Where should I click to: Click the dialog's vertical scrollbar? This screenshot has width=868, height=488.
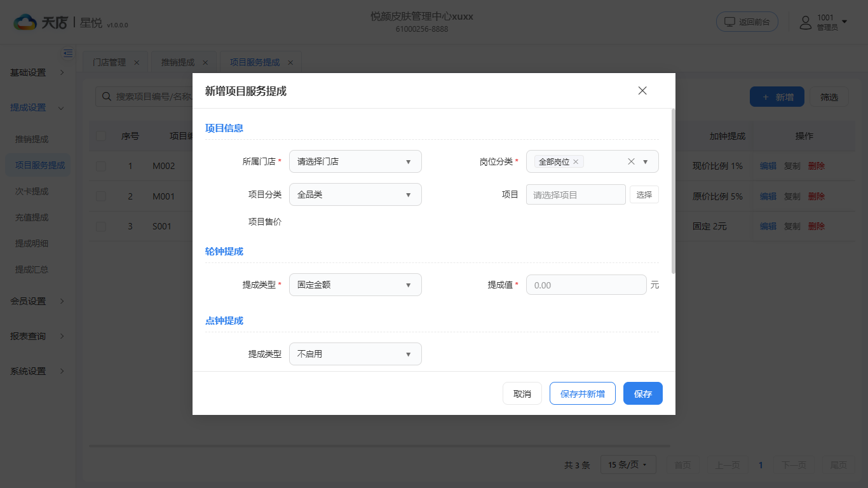(x=673, y=191)
